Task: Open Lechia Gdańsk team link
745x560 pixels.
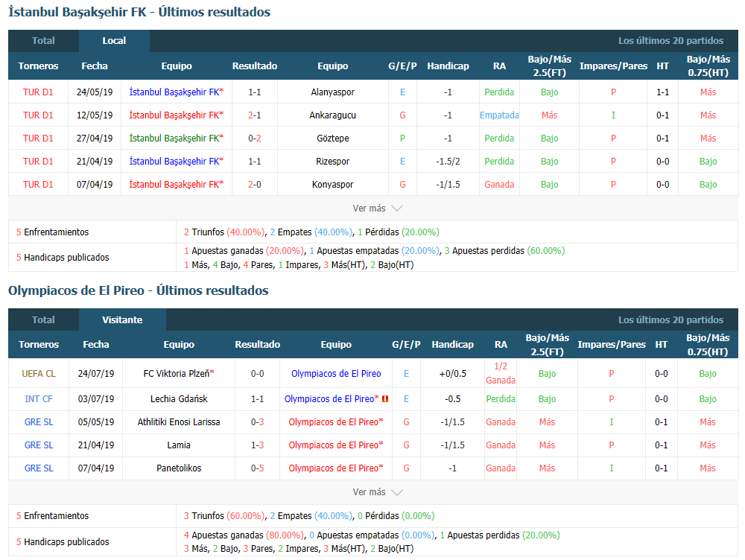Action: (179, 399)
